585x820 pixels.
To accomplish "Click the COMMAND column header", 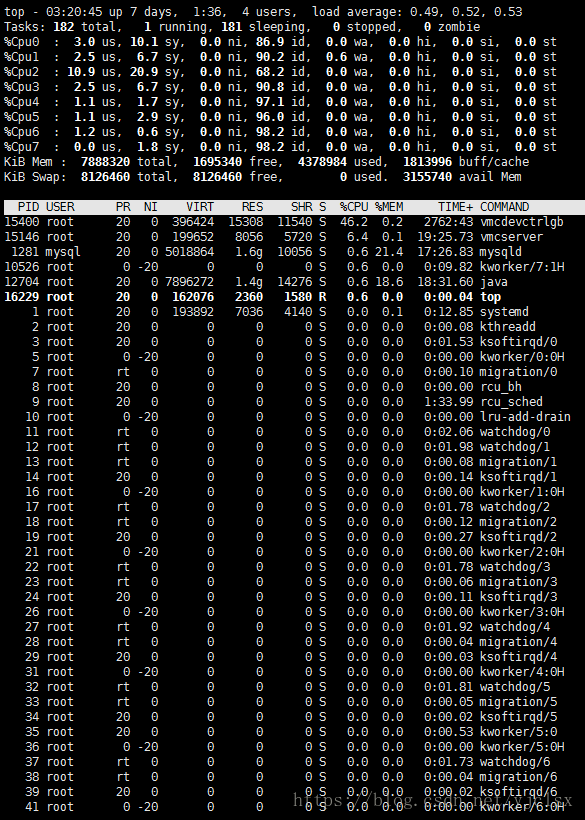I will pyautogui.click(x=504, y=207).
